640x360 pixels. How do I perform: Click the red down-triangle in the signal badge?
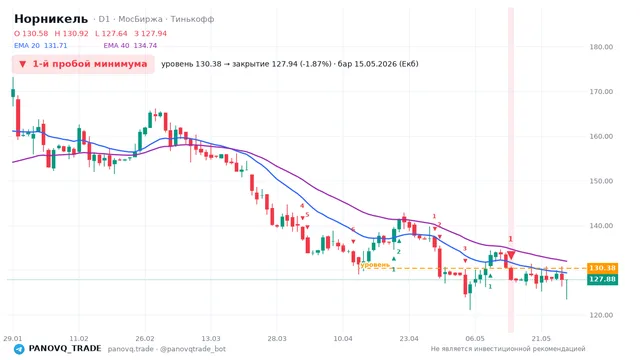(23, 64)
